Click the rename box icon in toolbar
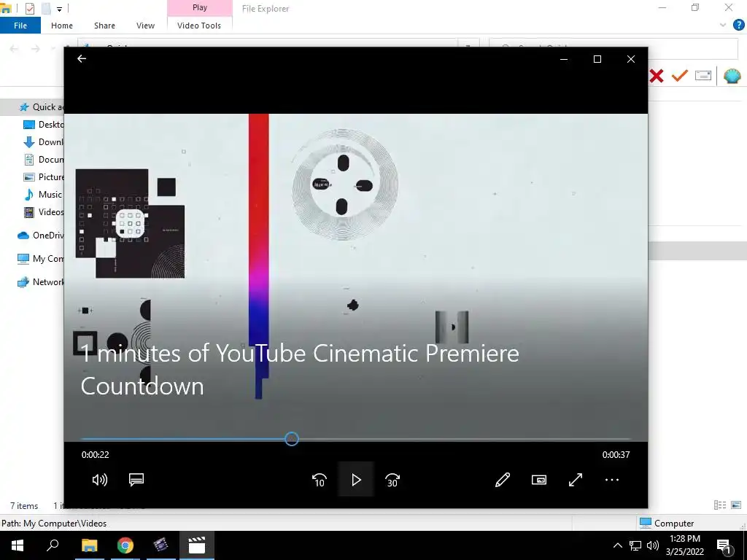The image size is (747, 560). pos(703,75)
